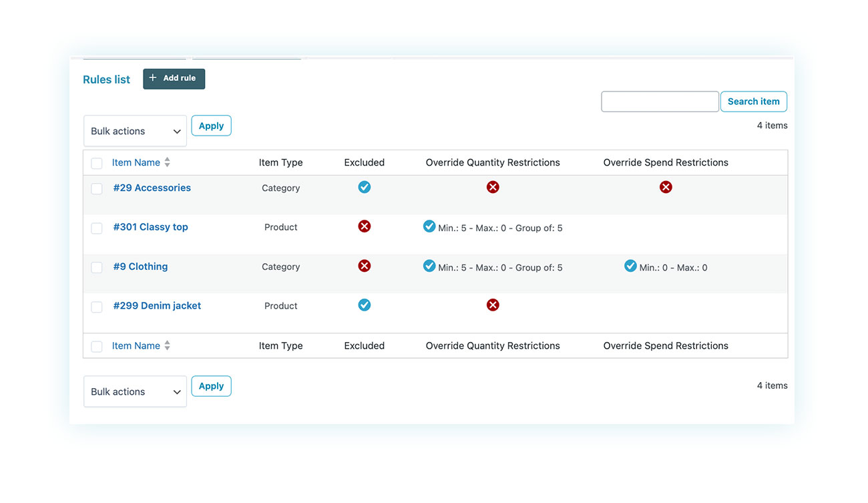The image size is (868, 503).
Task: Click header 'Excluded' column title
Action: pos(364,162)
